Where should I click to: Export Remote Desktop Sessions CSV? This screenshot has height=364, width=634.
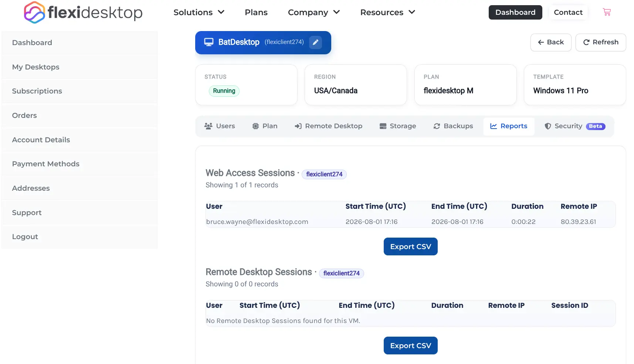pos(411,346)
